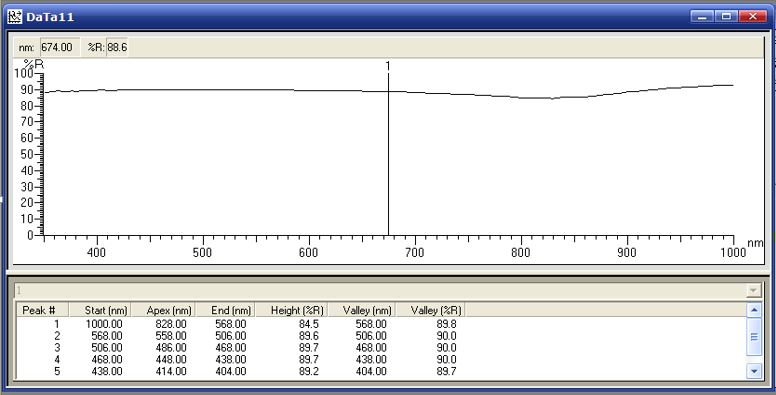Minimize the DaTa11 window
The width and height of the screenshot is (776, 395).
pos(702,16)
